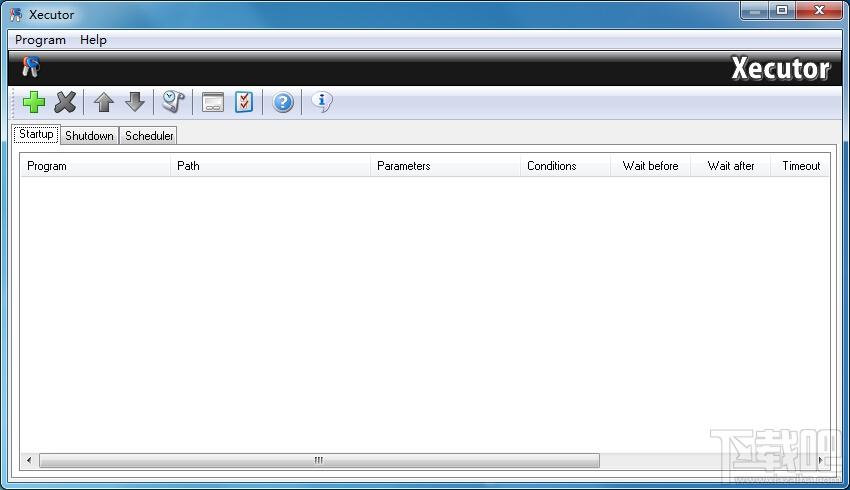Viewport: 850px width, 490px height.
Task: Switch to the Shutdown tab
Action: tap(89, 136)
